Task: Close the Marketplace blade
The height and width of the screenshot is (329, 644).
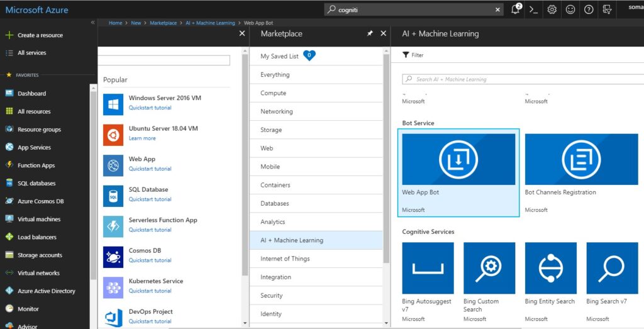Action: 383,34
